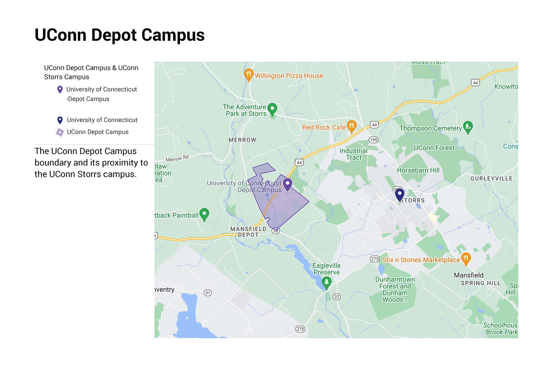Click the Route 275 shield near Dunhamtown Forest

(375, 259)
